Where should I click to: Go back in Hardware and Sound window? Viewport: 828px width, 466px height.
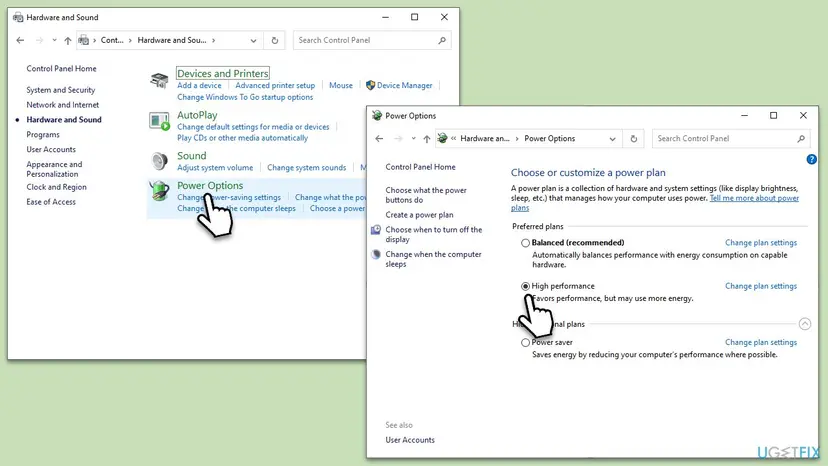(x=20, y=40)
